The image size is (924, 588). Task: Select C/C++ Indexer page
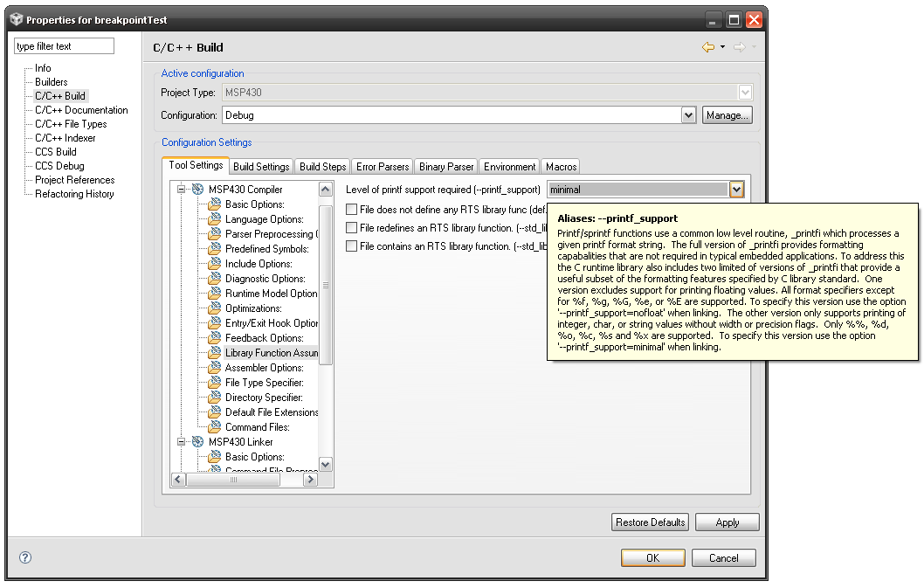[65, 138]
